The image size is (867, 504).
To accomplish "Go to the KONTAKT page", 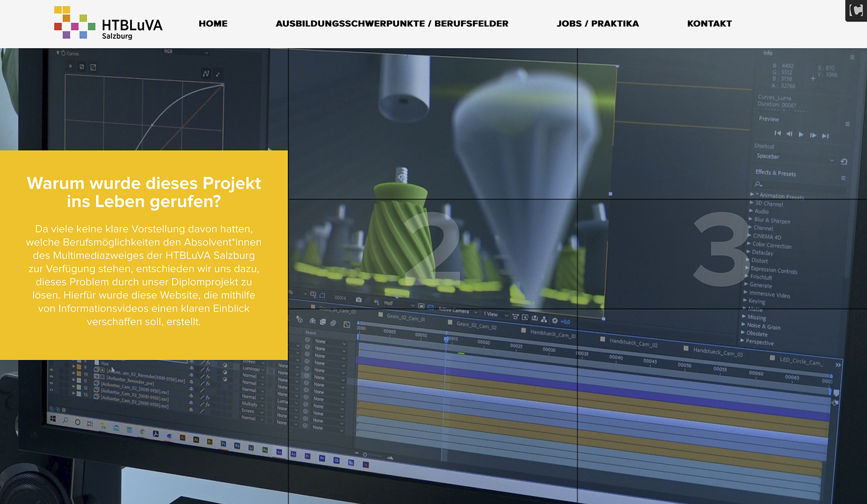I will [x=709, y=24].
